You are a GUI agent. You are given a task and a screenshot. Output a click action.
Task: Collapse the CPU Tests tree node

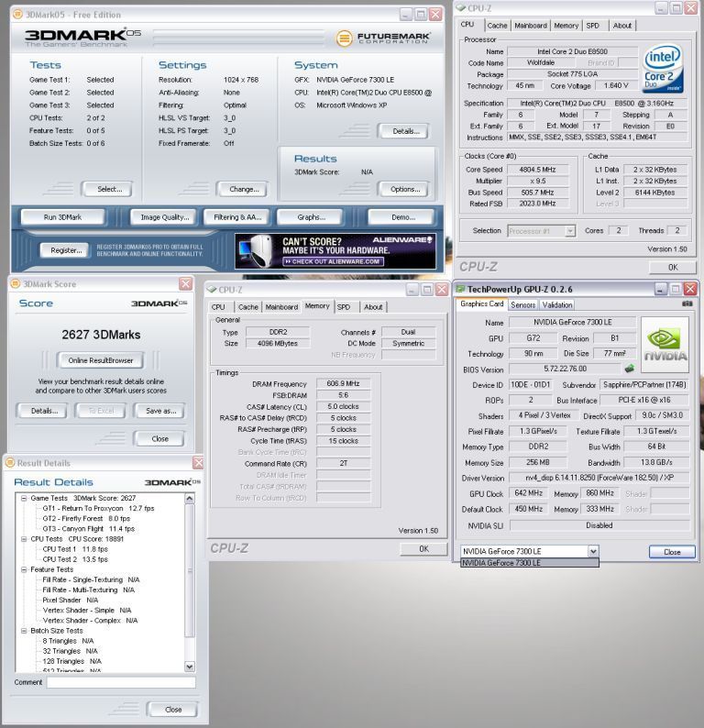click(x=23, y=538)
